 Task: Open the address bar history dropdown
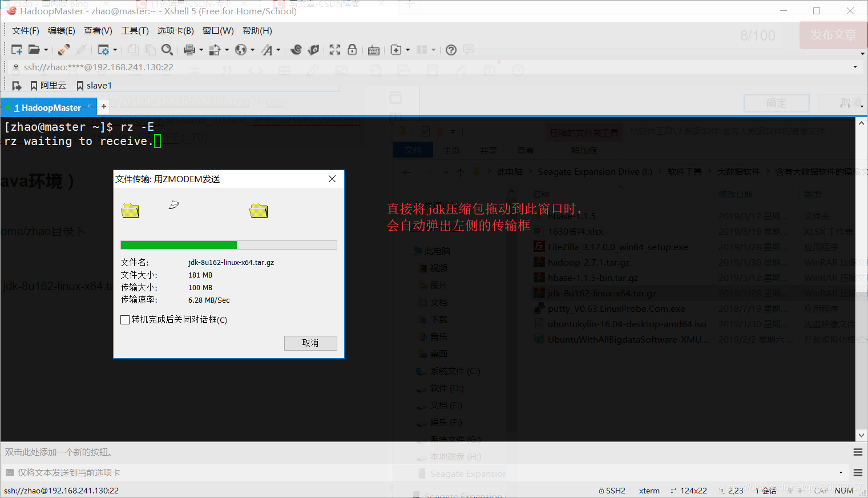pos(855,67)
